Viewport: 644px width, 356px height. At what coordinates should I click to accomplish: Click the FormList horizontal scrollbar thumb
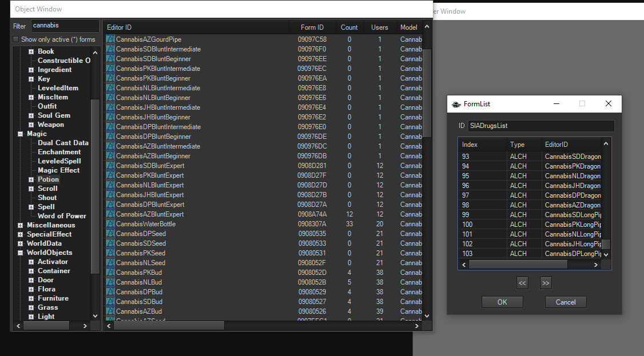pos(518,265)
